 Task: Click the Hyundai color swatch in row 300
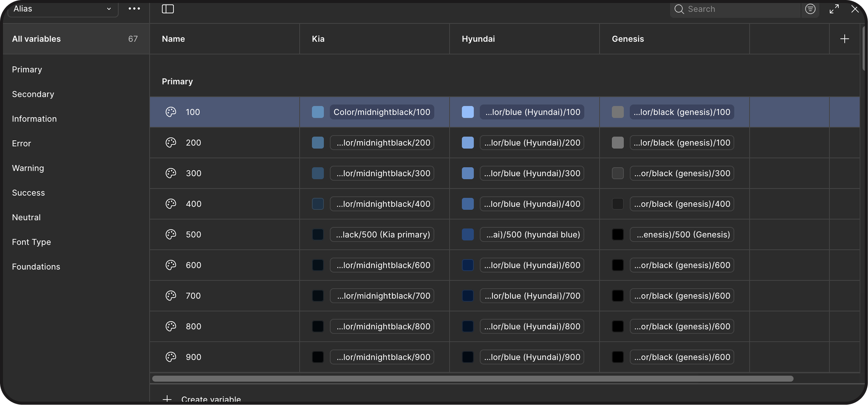point(468,173)
